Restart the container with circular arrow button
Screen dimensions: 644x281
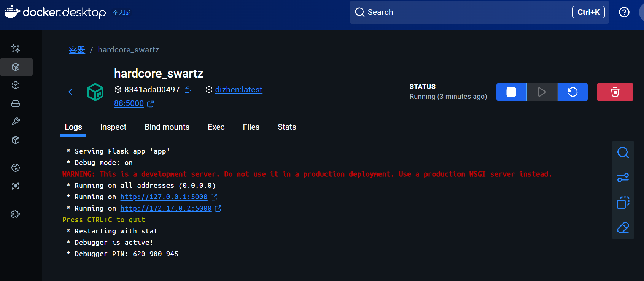tap(572, 92)
